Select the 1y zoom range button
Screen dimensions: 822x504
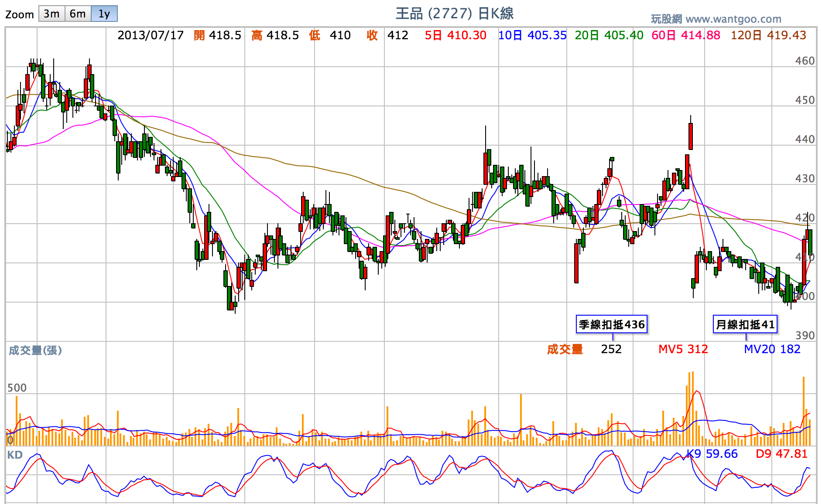[104, 14]
